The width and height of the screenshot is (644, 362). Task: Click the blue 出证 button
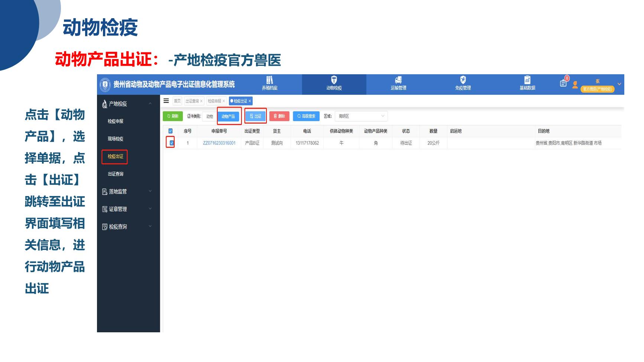pos(256,116)
